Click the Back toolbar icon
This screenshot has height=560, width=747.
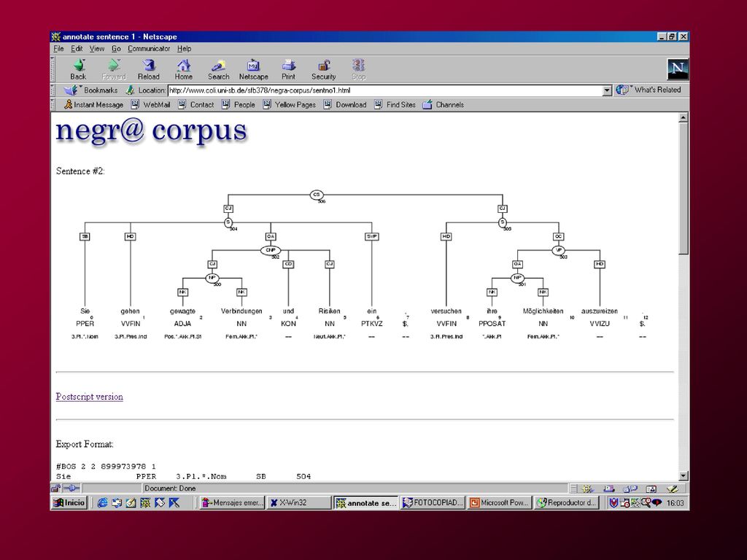coord(78,69)
